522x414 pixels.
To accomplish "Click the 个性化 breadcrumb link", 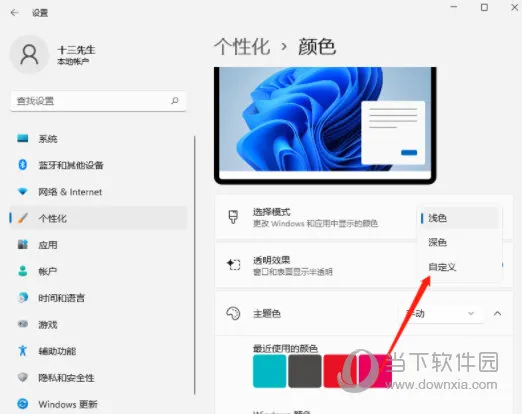I will click(242, 47).
